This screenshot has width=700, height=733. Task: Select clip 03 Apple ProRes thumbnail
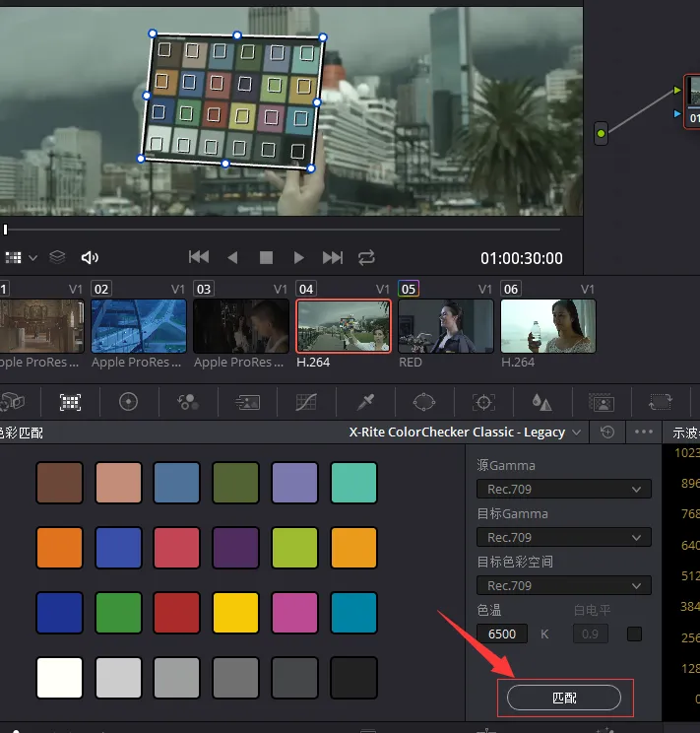tap(241, 326)
